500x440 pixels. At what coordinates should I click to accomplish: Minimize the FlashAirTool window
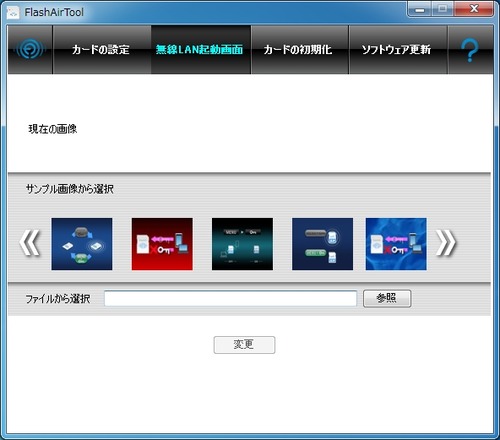pyautogui.click(x=420, y=9)
